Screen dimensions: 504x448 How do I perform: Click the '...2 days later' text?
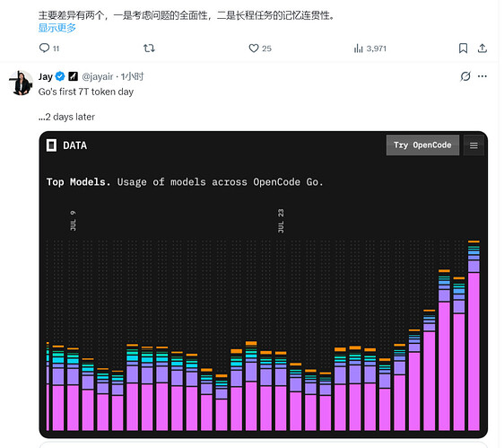click(66, 117)
